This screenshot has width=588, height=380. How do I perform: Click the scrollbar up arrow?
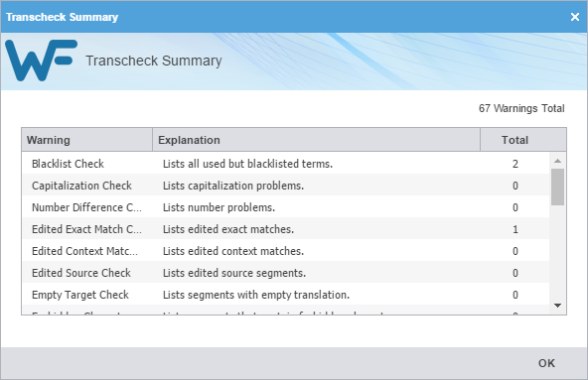click(x=557, y=161)
